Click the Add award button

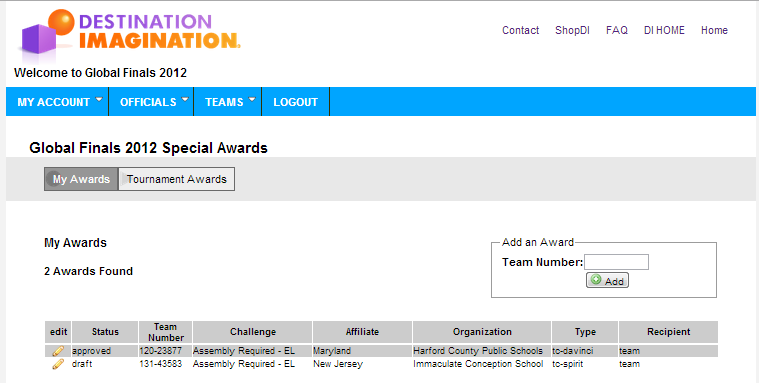point(607,280)
